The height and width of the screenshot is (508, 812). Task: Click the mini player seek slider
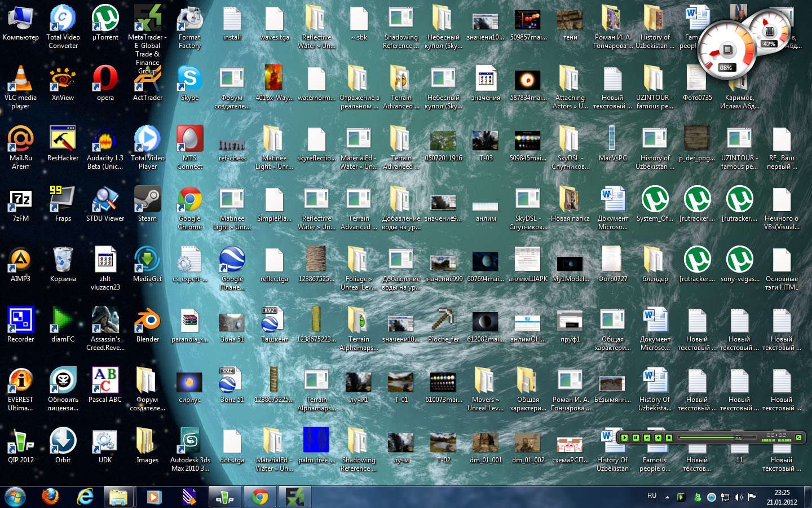pyautogui.click(x=717, y=437)
